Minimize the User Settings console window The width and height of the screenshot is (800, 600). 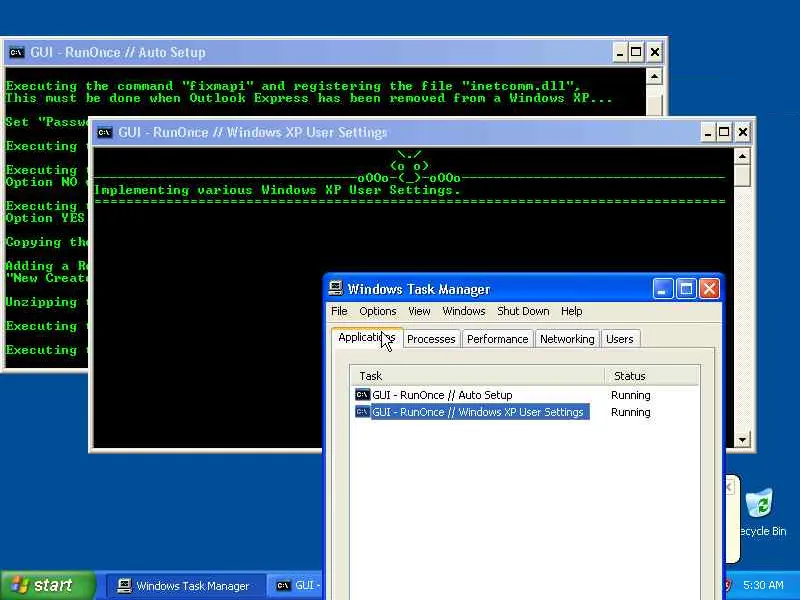(x=708, y=133)
